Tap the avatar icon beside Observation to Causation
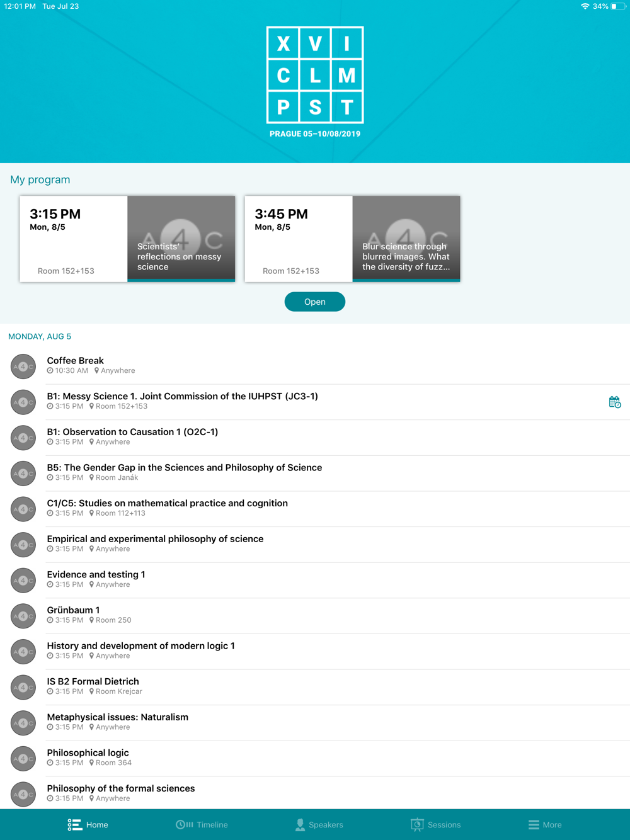 tap(23, 438)
